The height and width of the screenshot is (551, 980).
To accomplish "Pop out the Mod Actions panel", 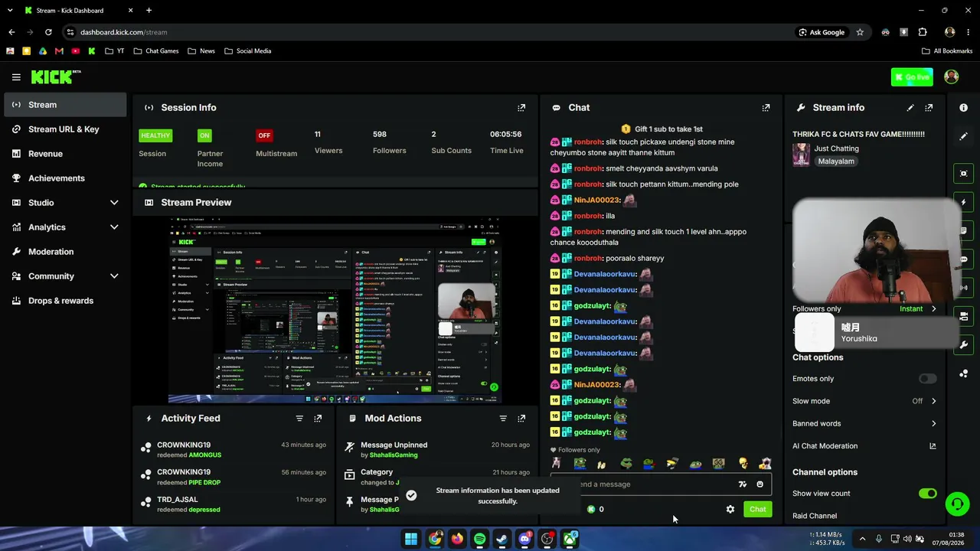I will [x=521, y=419].
